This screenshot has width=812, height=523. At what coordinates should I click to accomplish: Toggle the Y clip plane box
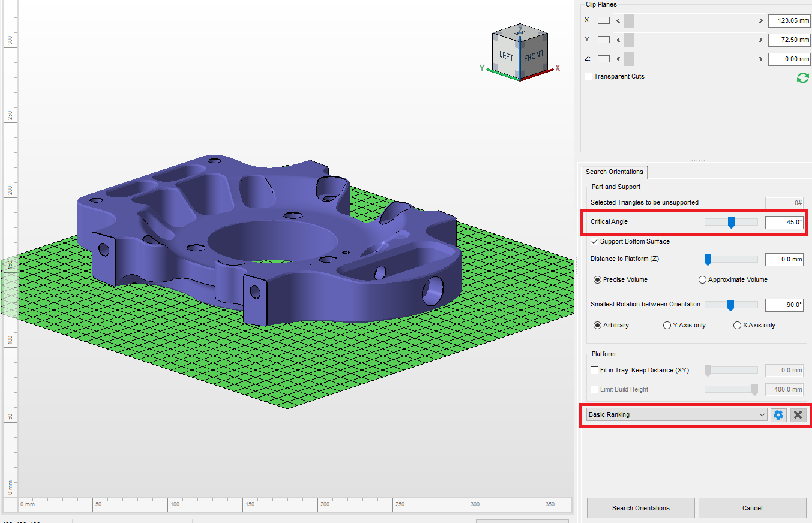pos(604,40)
